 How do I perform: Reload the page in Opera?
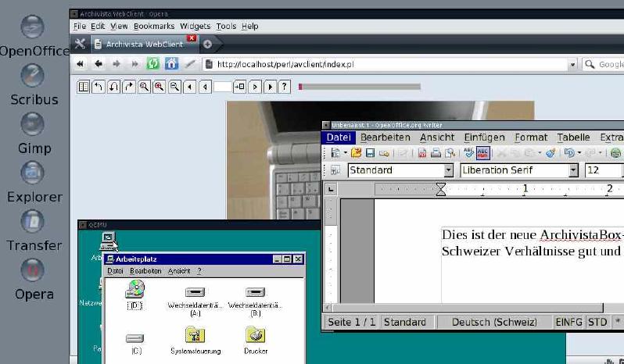point(152,64)
